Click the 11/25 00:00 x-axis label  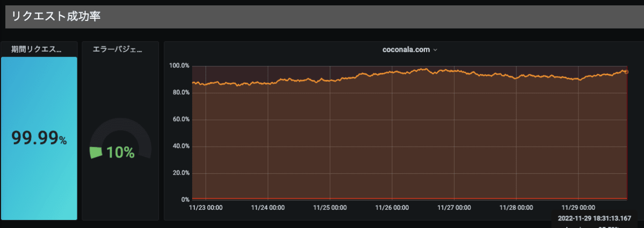click(x=330, y=207)
